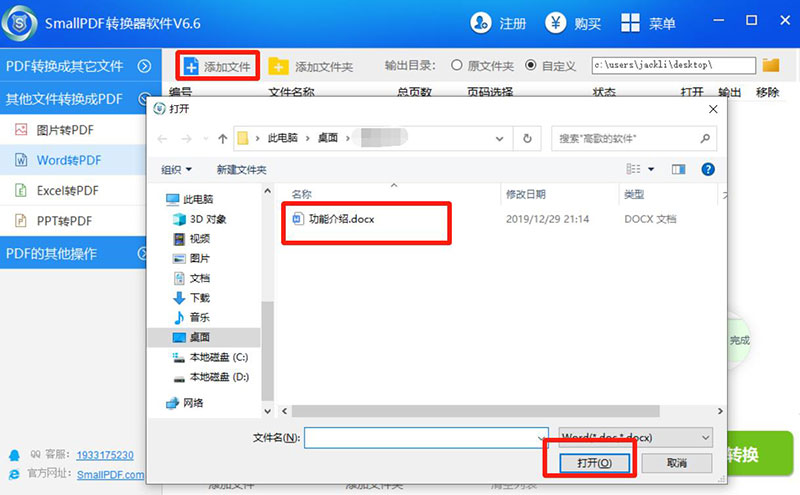Expand the PDF转换成其它文件 section
Image resolution: width=800 pixels, height=495 pixels.
click(x=144, y=66)
